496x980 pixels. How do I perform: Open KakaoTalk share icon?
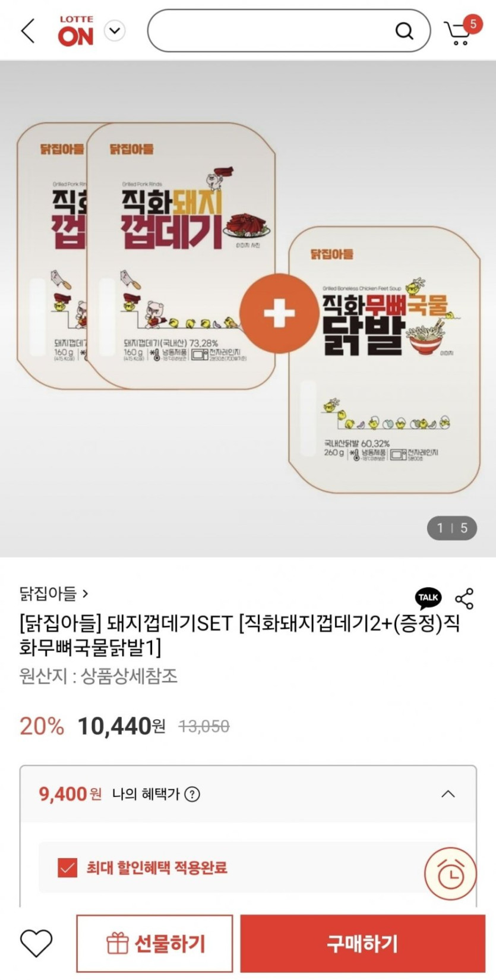428,598
